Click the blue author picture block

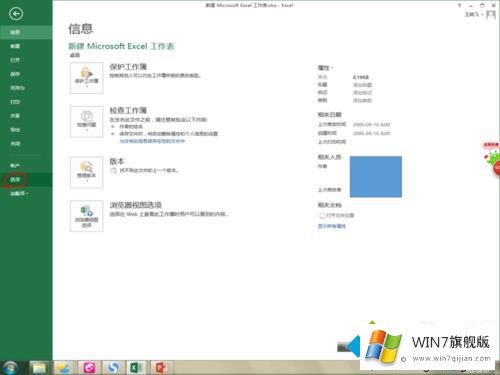tap(376, 177)
